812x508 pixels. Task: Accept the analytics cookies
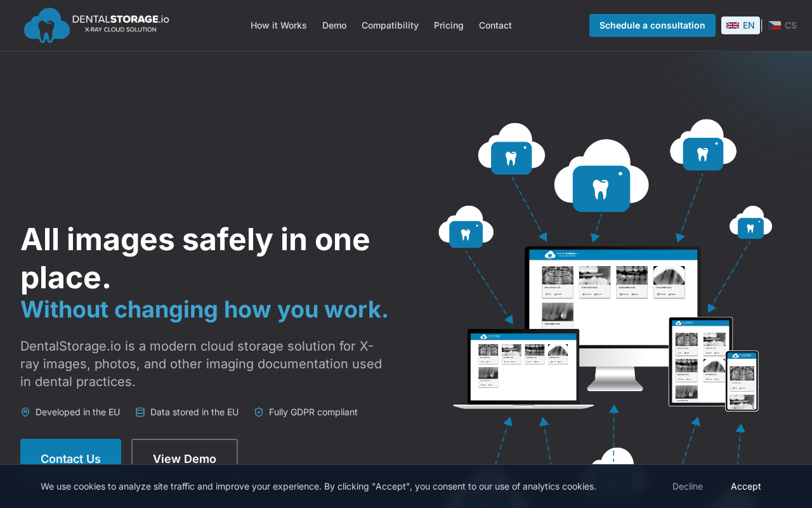pyautogui.click(x=746, y=486)
